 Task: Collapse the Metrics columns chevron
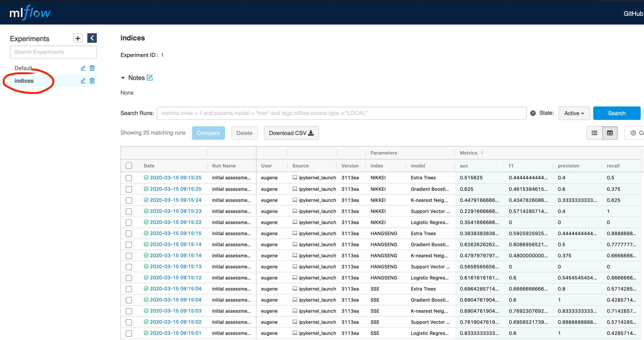[x=482, y=153]
